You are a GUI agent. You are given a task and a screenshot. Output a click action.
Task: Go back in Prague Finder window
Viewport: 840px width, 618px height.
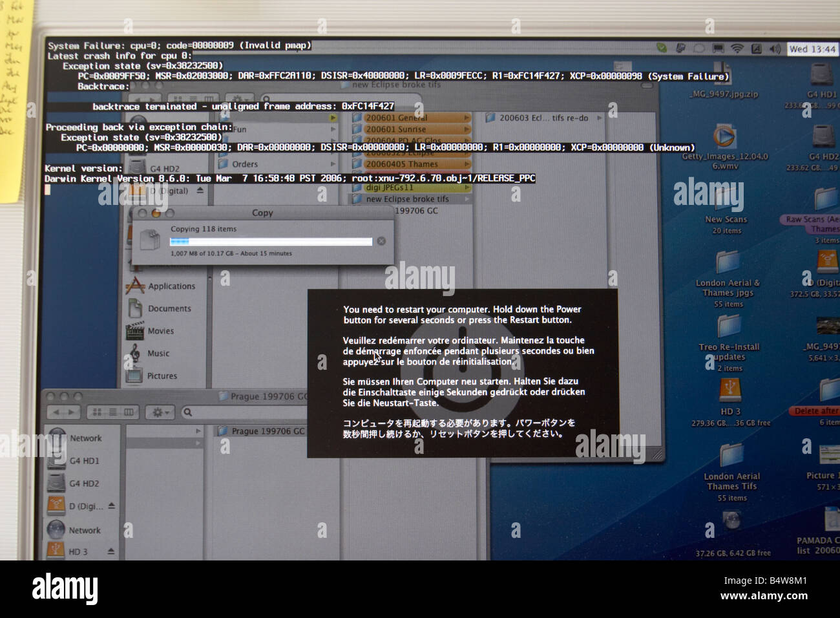click(56, 412)
